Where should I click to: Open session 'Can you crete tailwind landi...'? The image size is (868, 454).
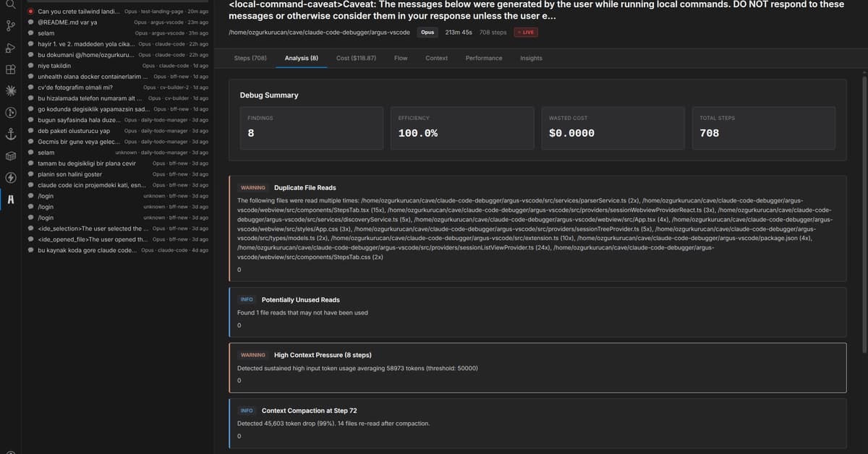118,12
